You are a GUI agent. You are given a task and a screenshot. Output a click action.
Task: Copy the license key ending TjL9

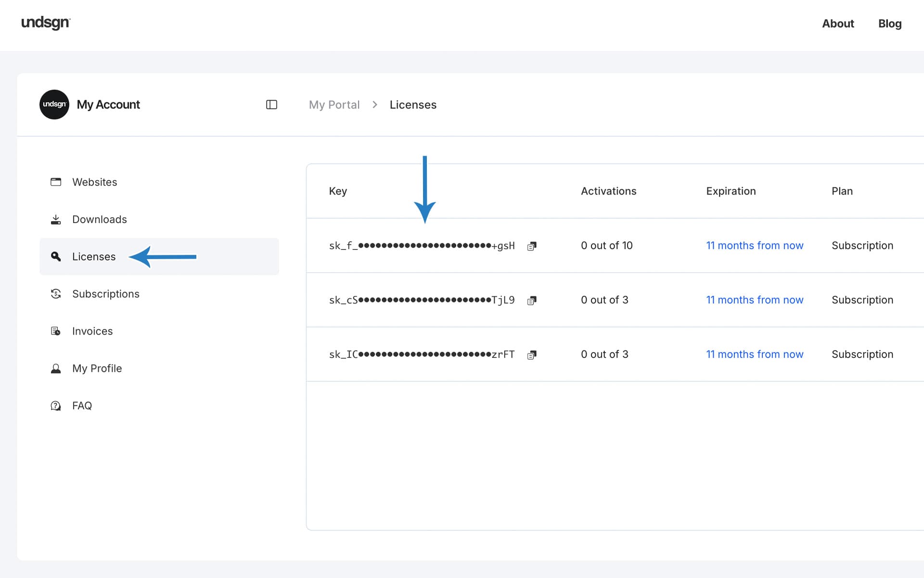(x=532, y=301)
